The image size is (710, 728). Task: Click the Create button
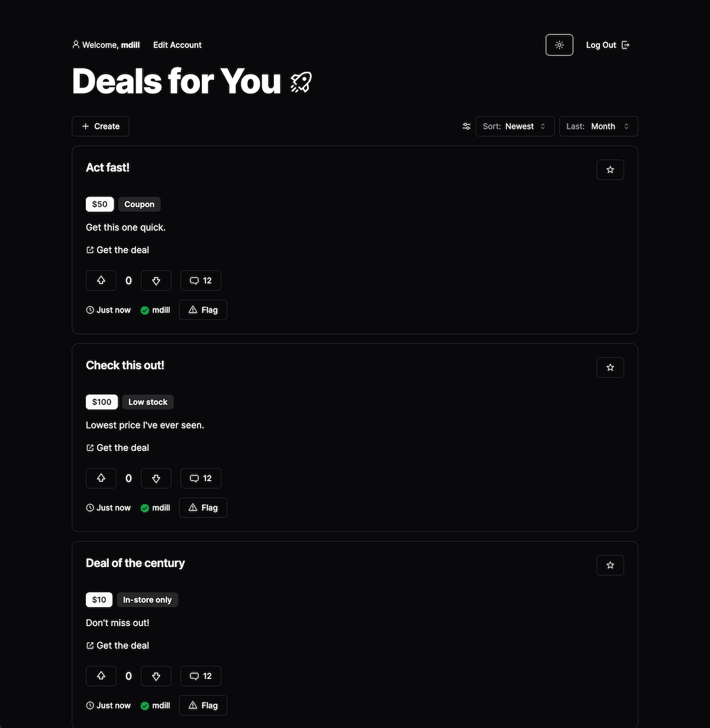[x=101, y=126]
